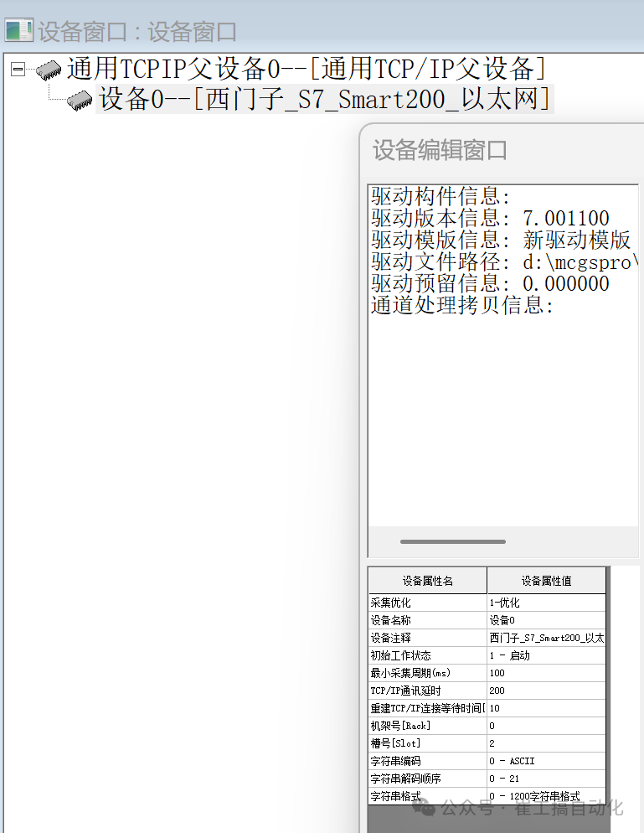Click the 驱动模版信息 新驱动模版 line
Image resolution: width=644 pixels, height=833 pixels.
(x=501, y=240)
